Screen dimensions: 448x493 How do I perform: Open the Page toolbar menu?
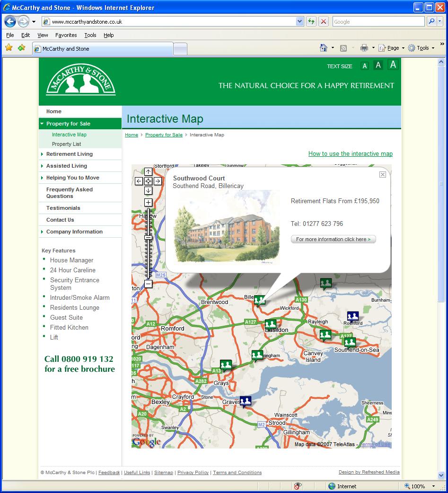coord(391,48)
